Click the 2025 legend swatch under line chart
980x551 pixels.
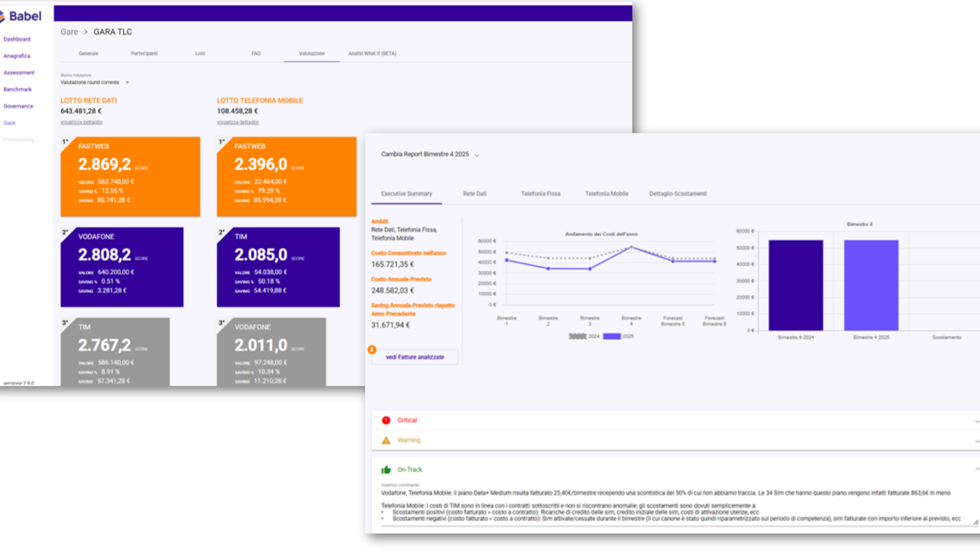[612, 336]
